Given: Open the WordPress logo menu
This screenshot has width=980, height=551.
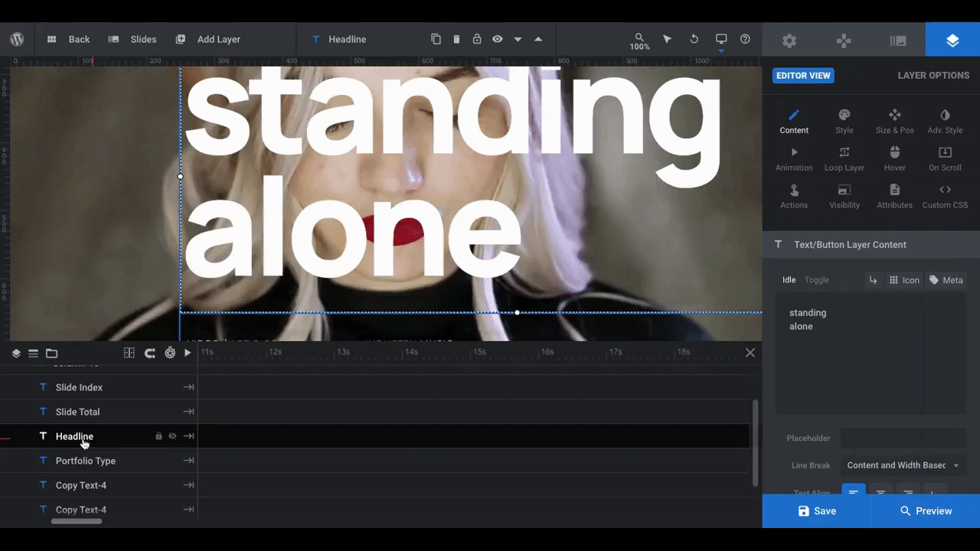Looking at the screenshot, I should [17, 39].
